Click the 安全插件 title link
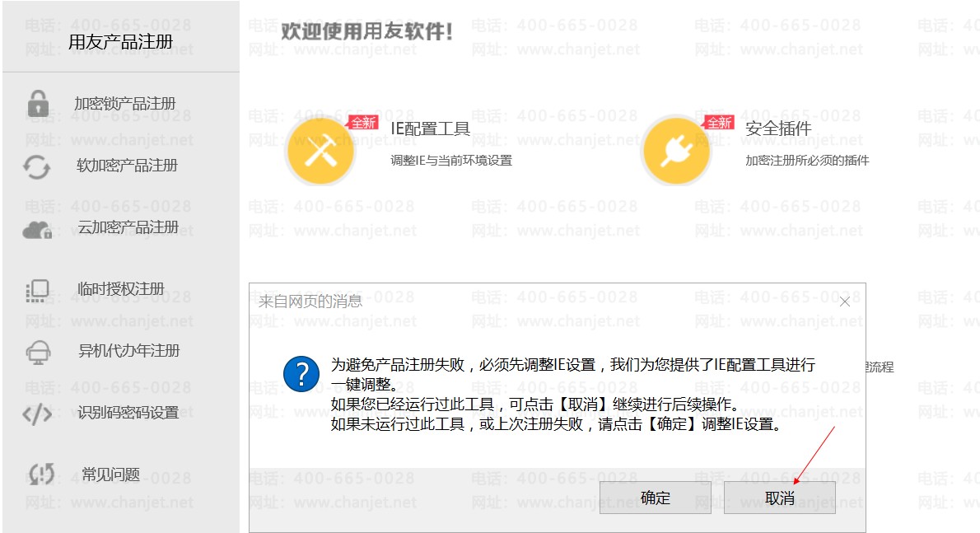The image size is (980, 533). 778,129
